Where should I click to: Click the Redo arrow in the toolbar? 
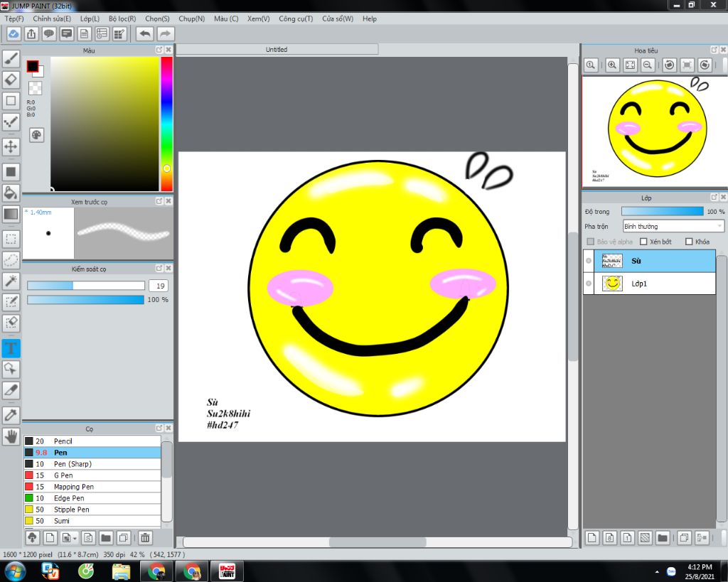pos(165,34)
